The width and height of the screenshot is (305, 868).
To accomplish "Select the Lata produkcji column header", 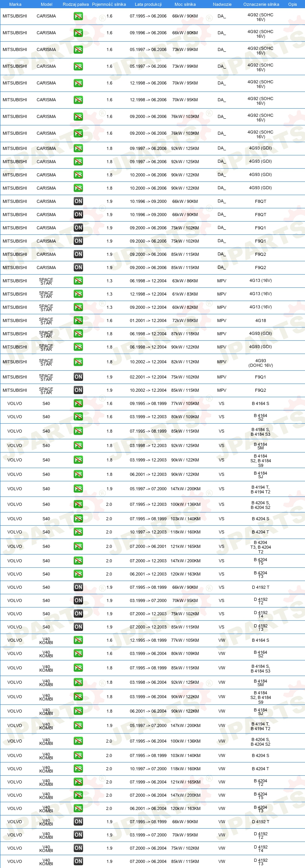I will pos(148,4).
